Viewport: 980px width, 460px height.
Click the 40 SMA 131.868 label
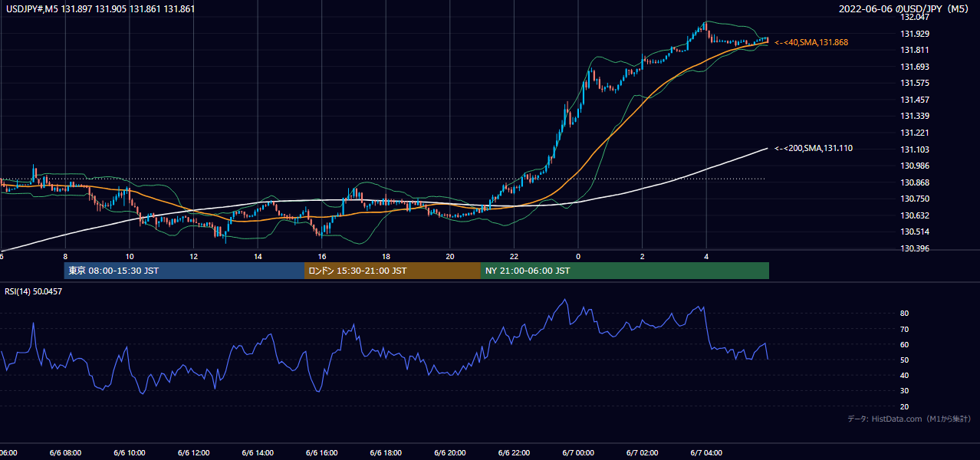pyautogui.click(x=811, y=42)
